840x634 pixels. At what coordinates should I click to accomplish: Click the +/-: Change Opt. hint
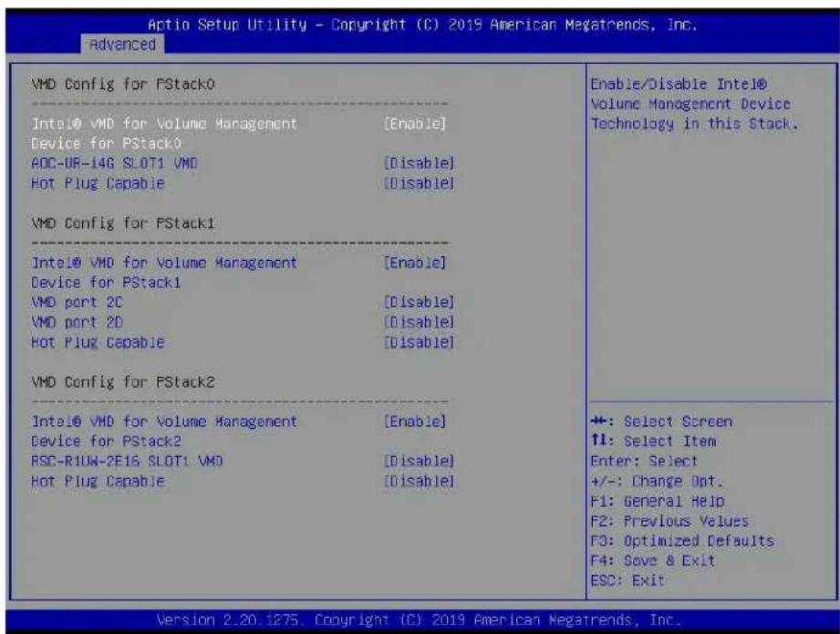coord(657,481)
